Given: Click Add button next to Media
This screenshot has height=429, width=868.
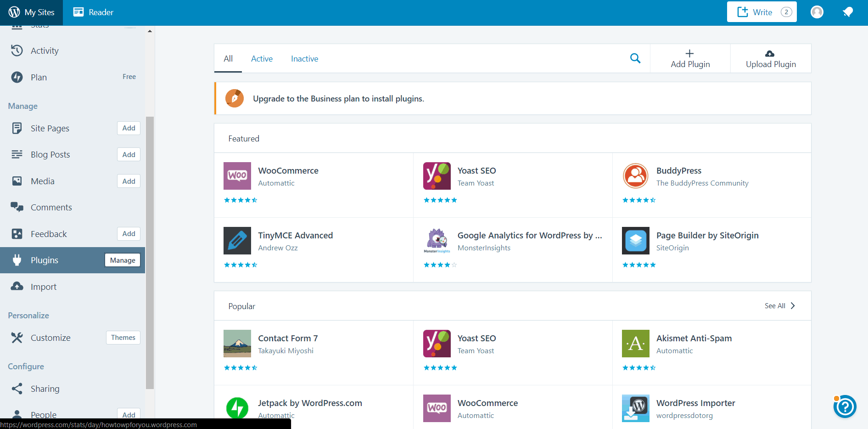Looking at the screenshot, I should pyautogui.click(x=129, y=181).
